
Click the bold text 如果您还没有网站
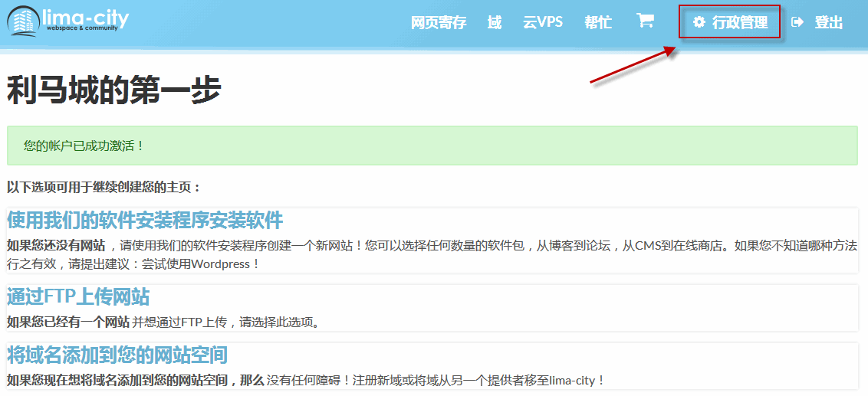pyautogui.click(x=57, y=246)
